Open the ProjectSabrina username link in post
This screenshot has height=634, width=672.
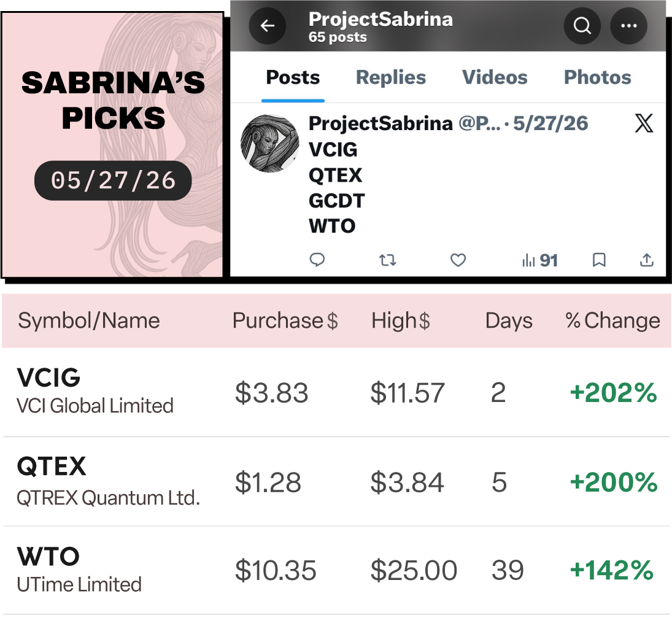pos(380,123)
